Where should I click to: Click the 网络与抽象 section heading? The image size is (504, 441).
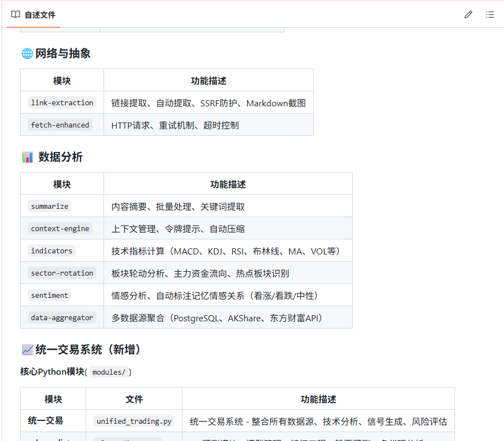click(63, 53)
